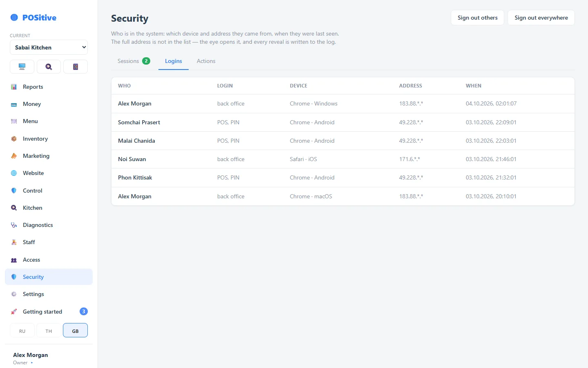
Task: Open the Sabai Kitchen venue dropdown
Action: [x=49, y=47]
